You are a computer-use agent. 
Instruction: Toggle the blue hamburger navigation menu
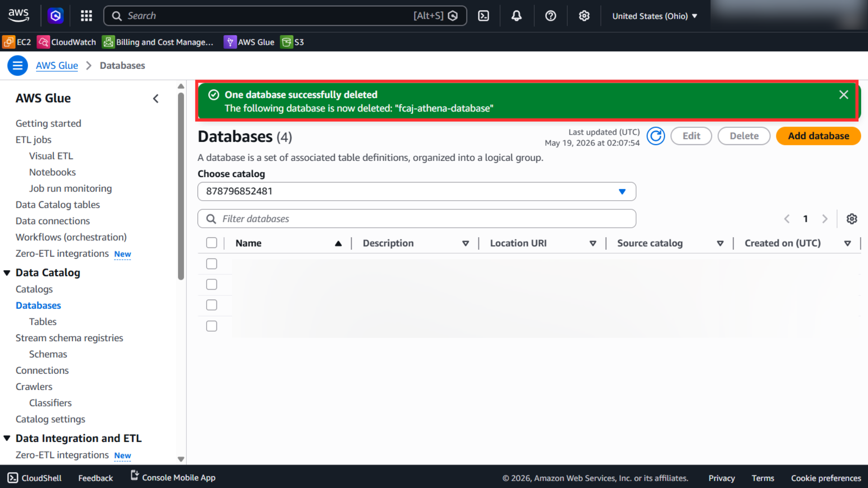click(18, 66)
